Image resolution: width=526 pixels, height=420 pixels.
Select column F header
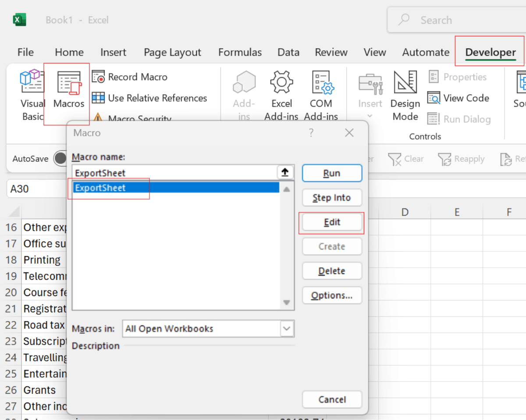tap(508, 212)
